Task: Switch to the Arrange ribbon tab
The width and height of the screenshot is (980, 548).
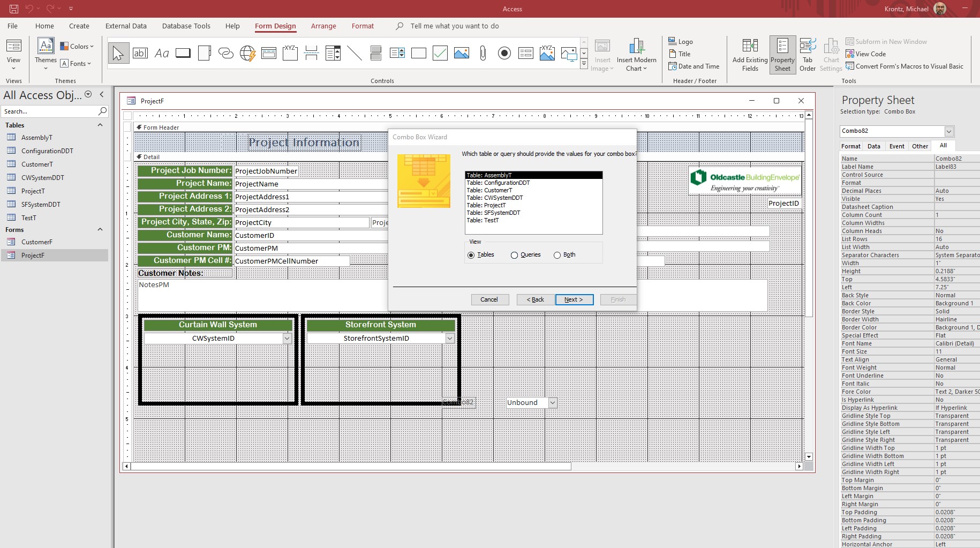Action: pos(323,26)
